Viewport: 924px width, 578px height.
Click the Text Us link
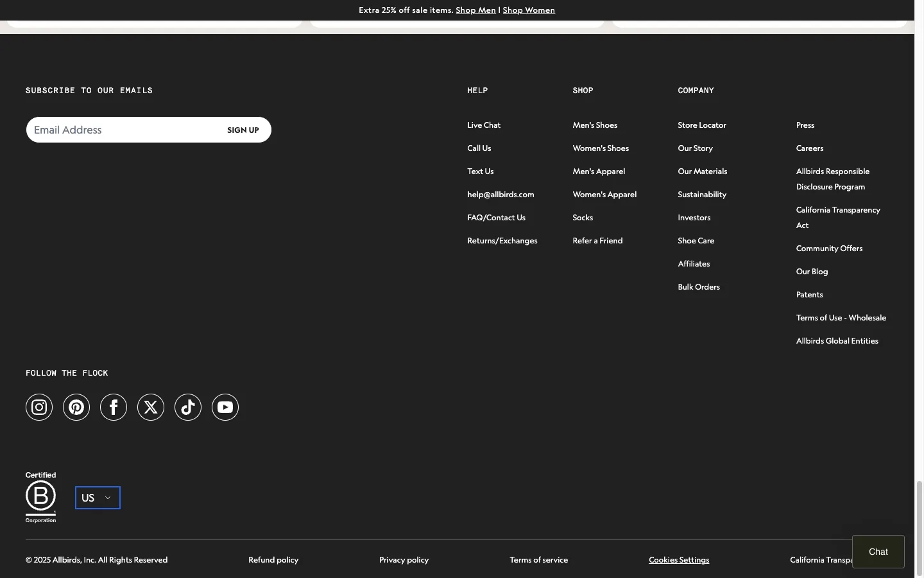[480, 171]
